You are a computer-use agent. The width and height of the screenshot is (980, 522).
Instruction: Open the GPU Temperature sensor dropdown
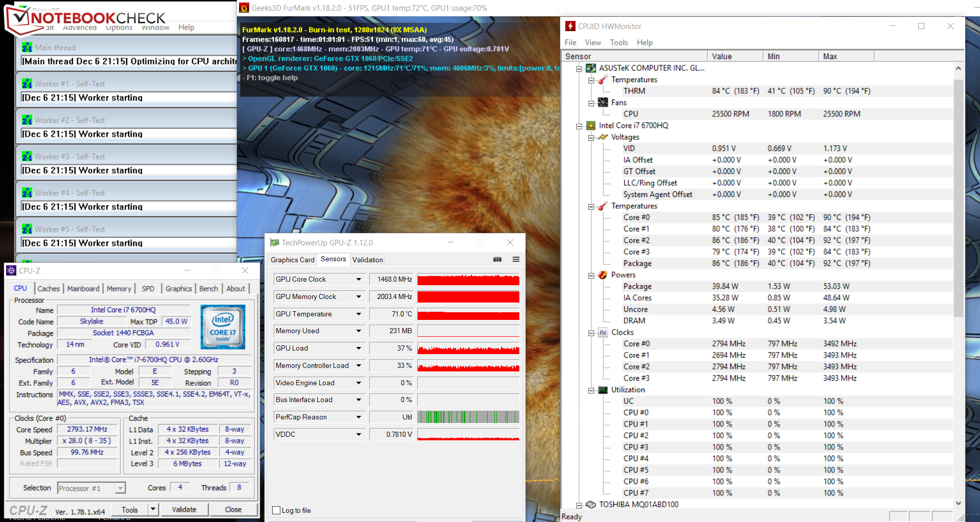coord(358,314)
